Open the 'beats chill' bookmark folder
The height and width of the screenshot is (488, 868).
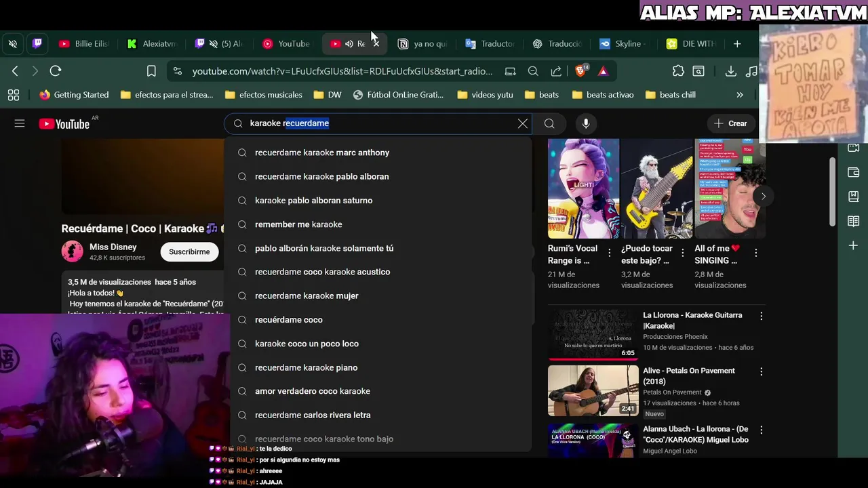(x=670, y=95)
